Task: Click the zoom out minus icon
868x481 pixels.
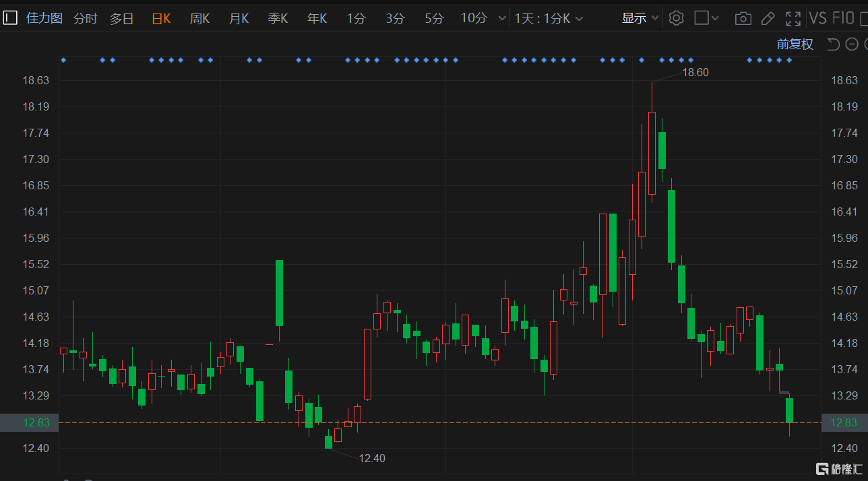Action: (x=850, y=44)
